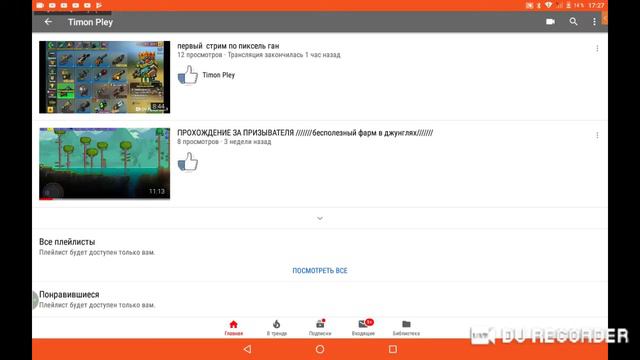Tap the video camera icon in top bar
The width and height of the screenshot is (640, 360).
pos(550,22)
